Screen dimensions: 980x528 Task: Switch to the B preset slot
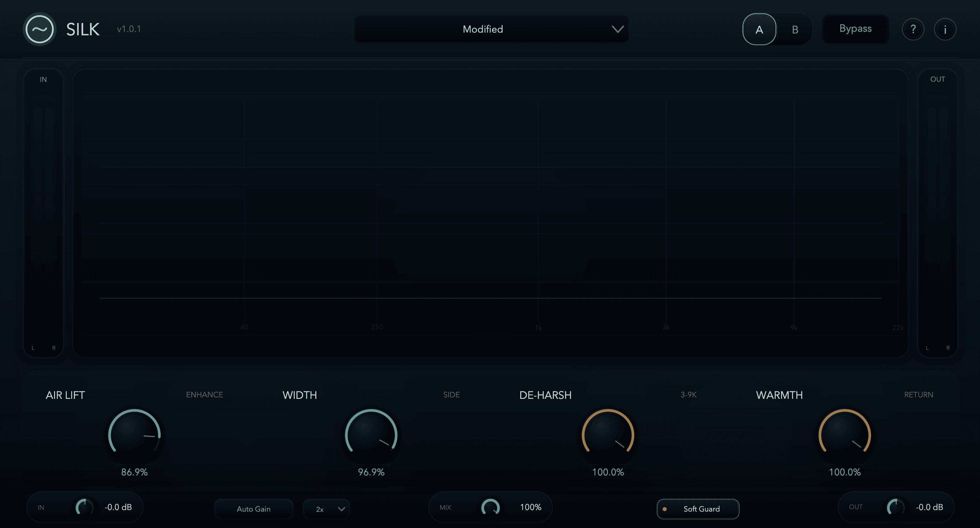pos(795,29)
